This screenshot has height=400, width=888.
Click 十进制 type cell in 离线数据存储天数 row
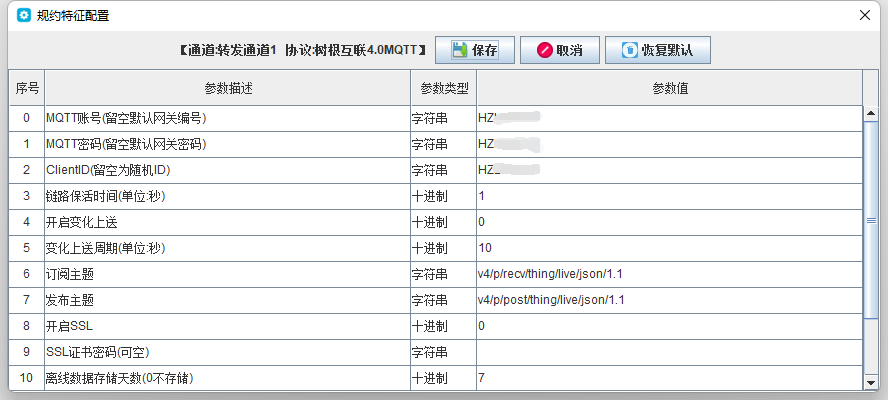(x=443, y=378)
